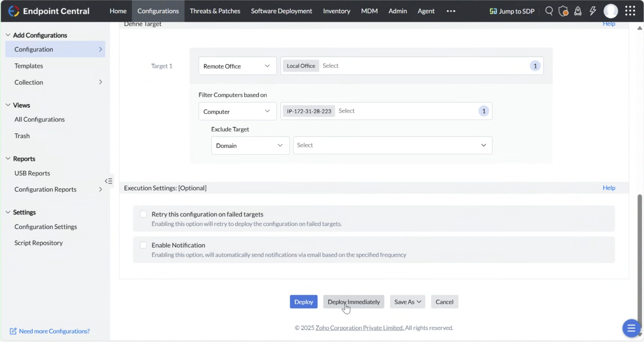Open the lightning bolt quick links
The height and width of the screenshot is (342, 644).
click(x=593, y=11)
